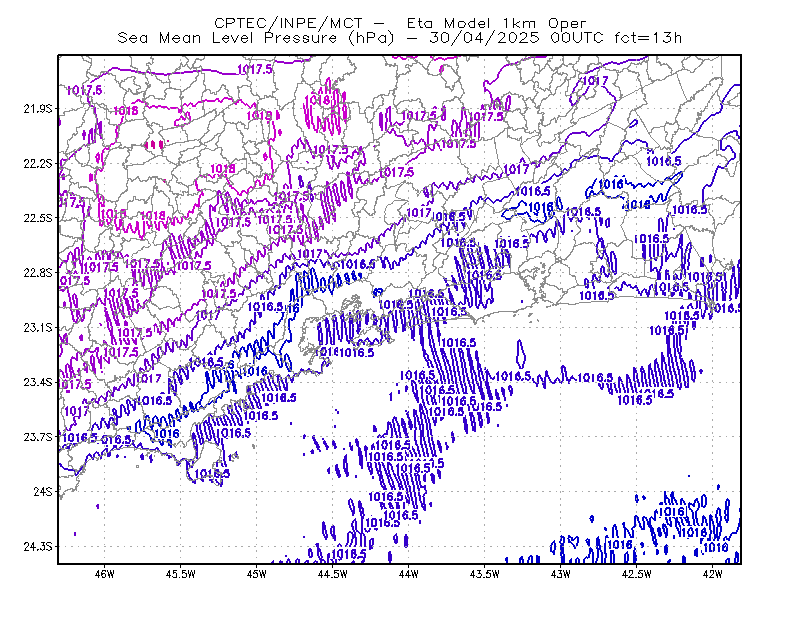Click the 30/04/2025 00UTC date text
Image resolution: width=800 pixels, height=618 pixels.
pos(516,38)
